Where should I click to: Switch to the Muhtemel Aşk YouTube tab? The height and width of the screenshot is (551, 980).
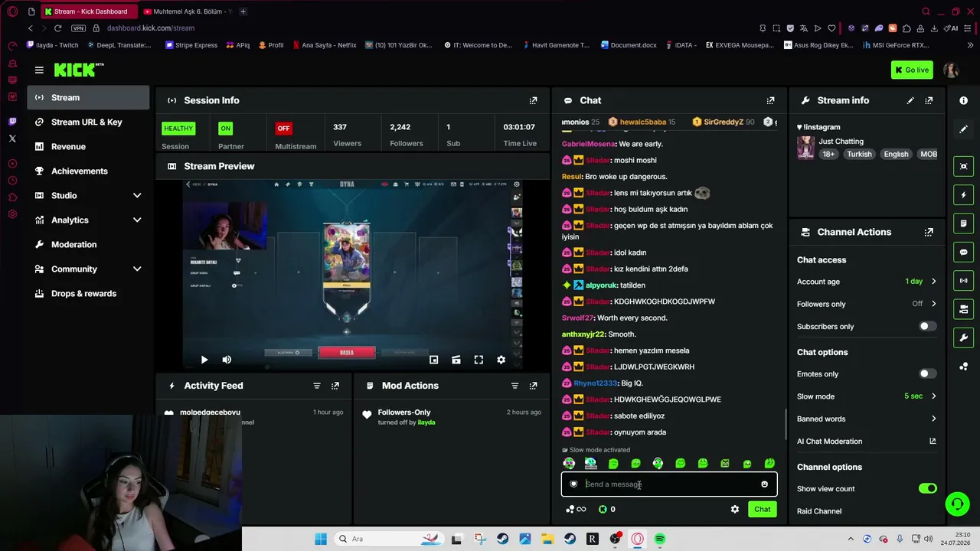(187, 11)
